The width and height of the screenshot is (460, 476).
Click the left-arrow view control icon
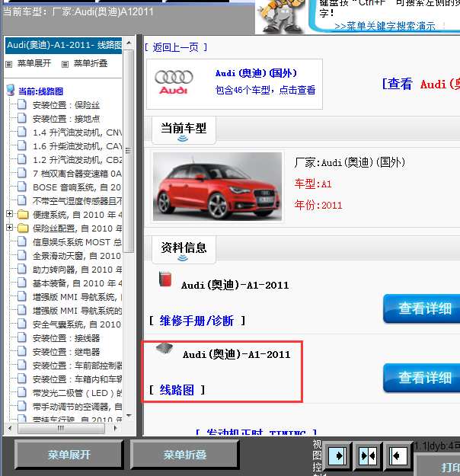(398, 455)
